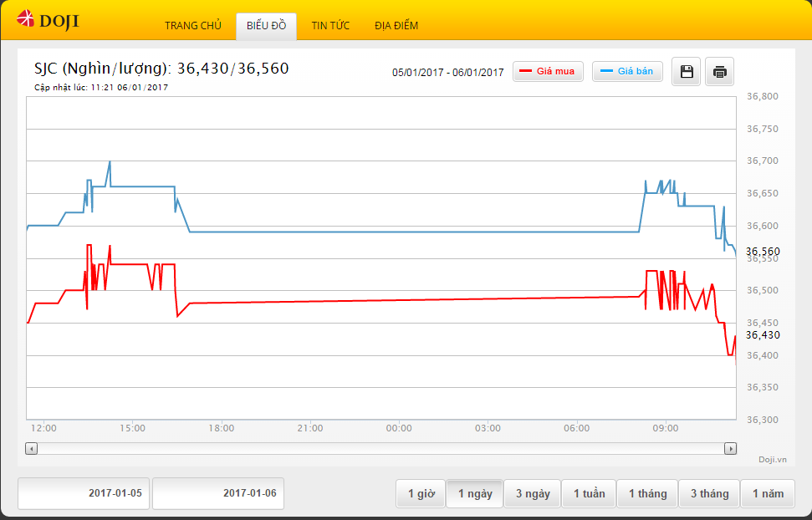Select the 1 giờ time range
Viewport: 812px width, 520px height.
421,493
